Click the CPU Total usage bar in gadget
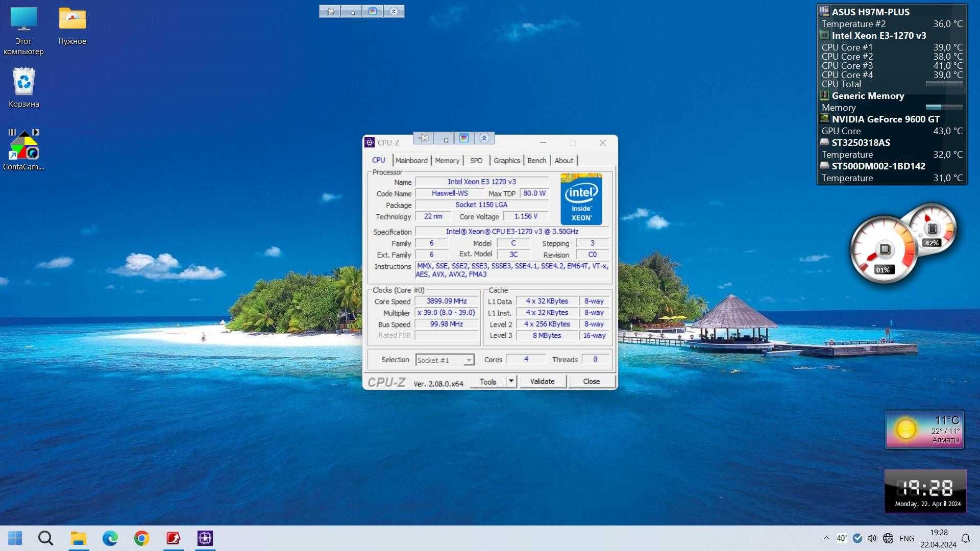The image size is (980, 551). tap(944, 84)
